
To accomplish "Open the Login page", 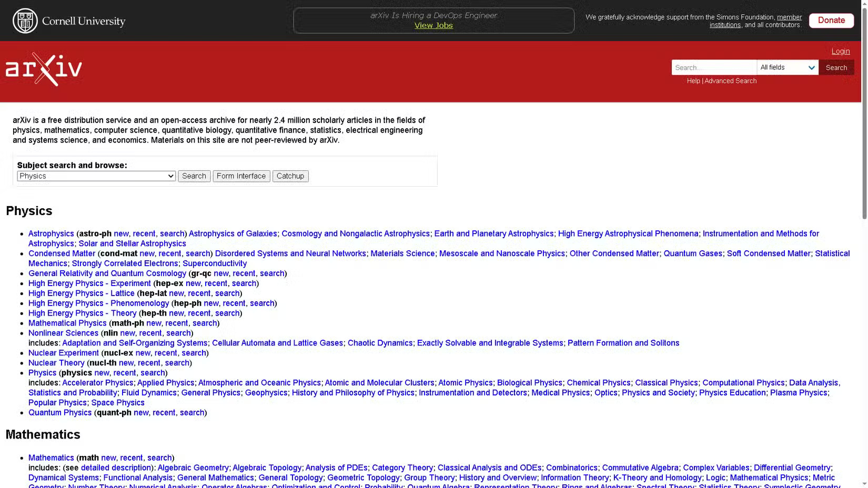I will (840, 51).
